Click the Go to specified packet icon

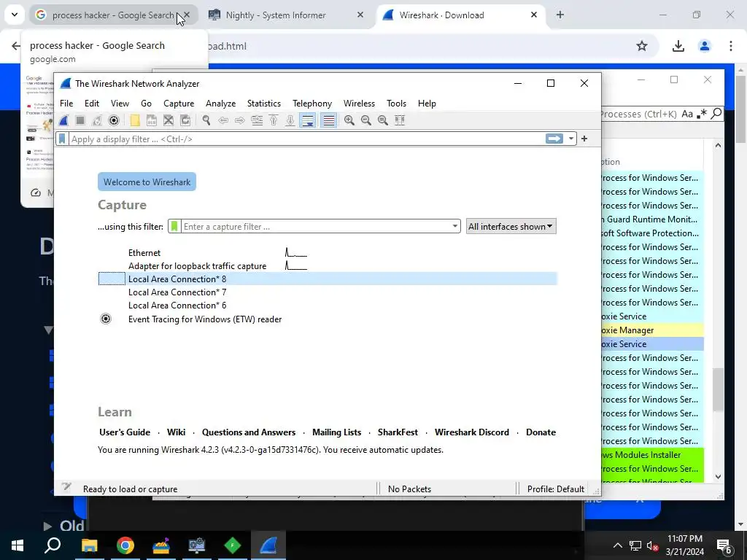click(x=257, y=120)
